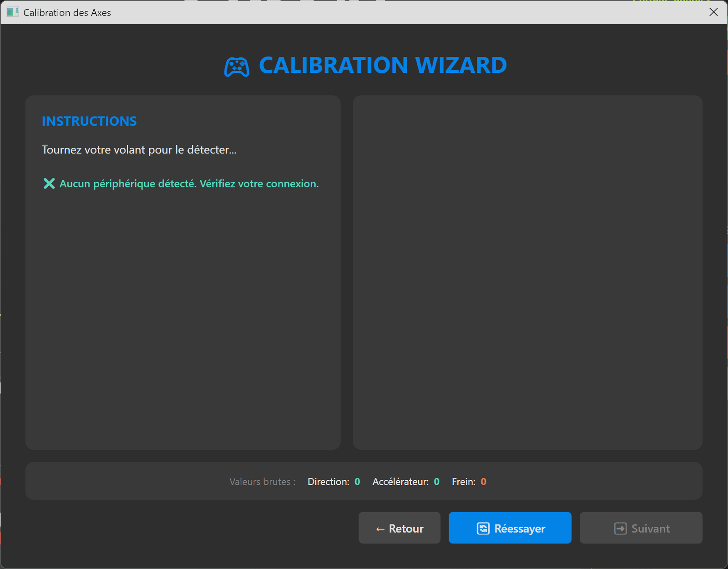The image size is (728, 569).
Task: Click the 'Aucun périphérique détecté' error message
Action: (189, 183)
